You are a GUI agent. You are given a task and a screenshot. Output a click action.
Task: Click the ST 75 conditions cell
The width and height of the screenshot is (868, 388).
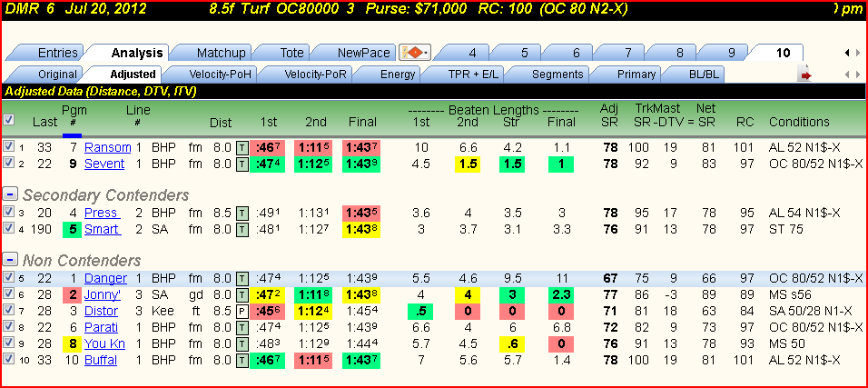click(x=785, y=229)
